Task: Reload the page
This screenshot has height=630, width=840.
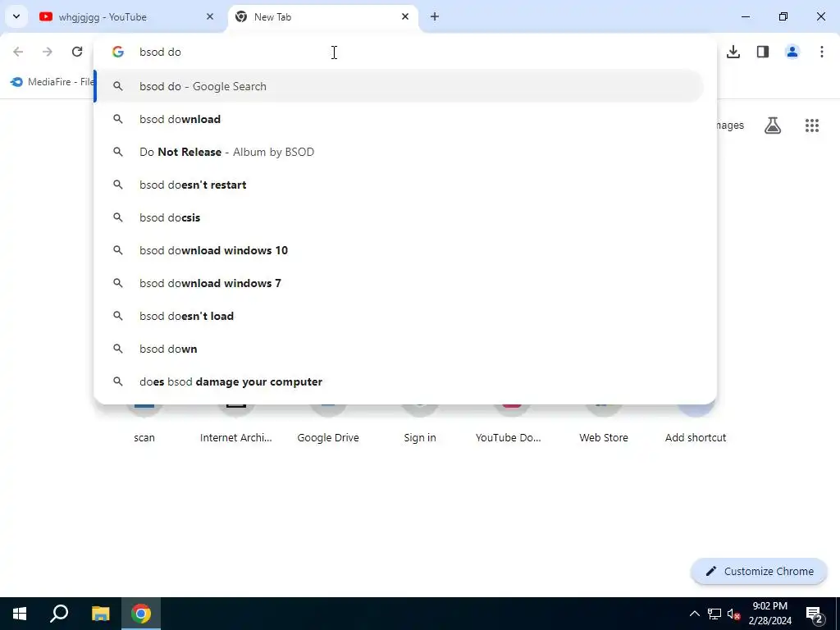Action: pyautogui.click(x=77, y=52)
